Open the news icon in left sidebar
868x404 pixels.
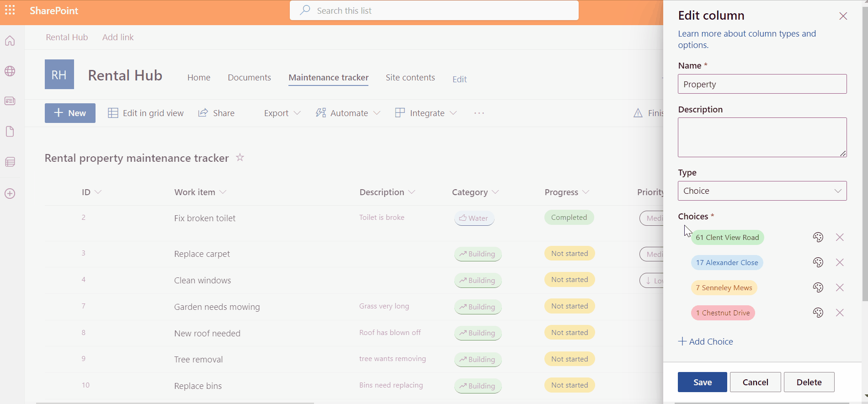point(10,101)
